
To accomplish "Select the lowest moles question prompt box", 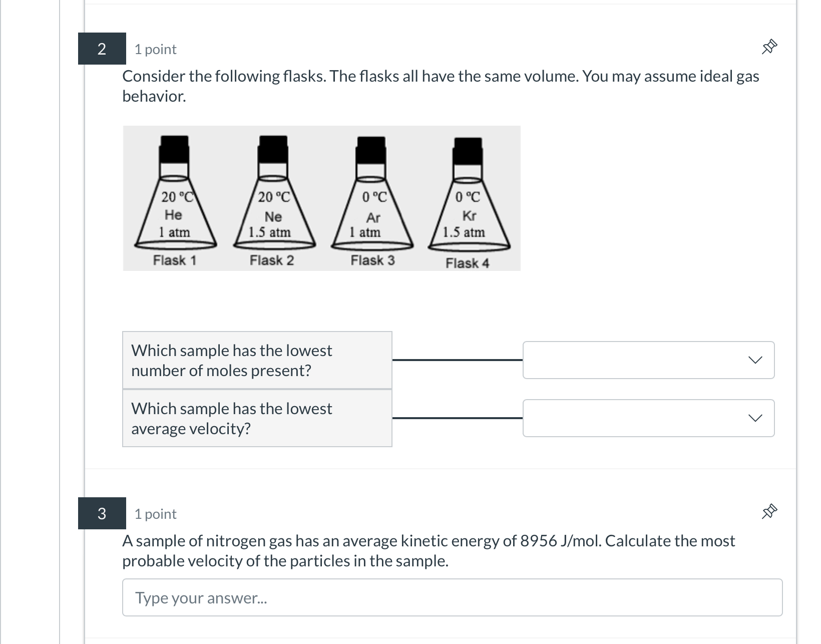I will pos(256,360).
